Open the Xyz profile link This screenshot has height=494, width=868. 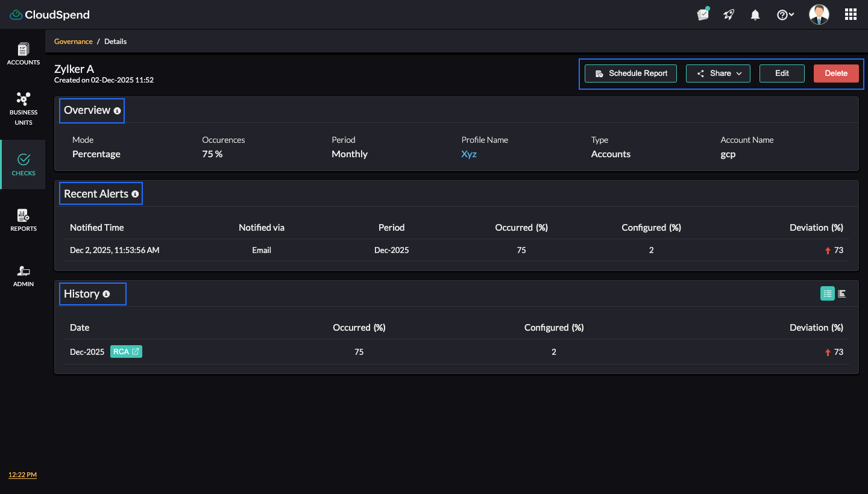coord(469,154)
